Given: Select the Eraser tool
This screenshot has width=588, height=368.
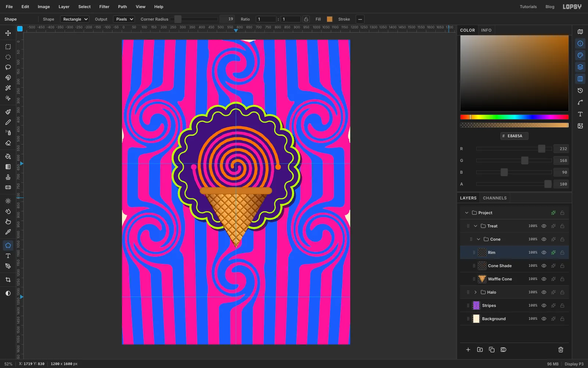Looking at the screenshot, I should [x=8, y=143].
